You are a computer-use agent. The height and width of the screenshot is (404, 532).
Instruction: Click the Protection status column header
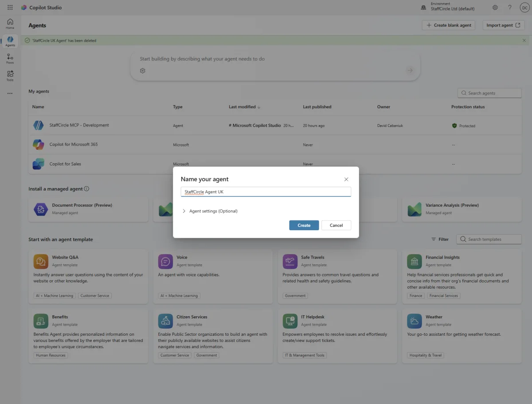coord(468,107)
